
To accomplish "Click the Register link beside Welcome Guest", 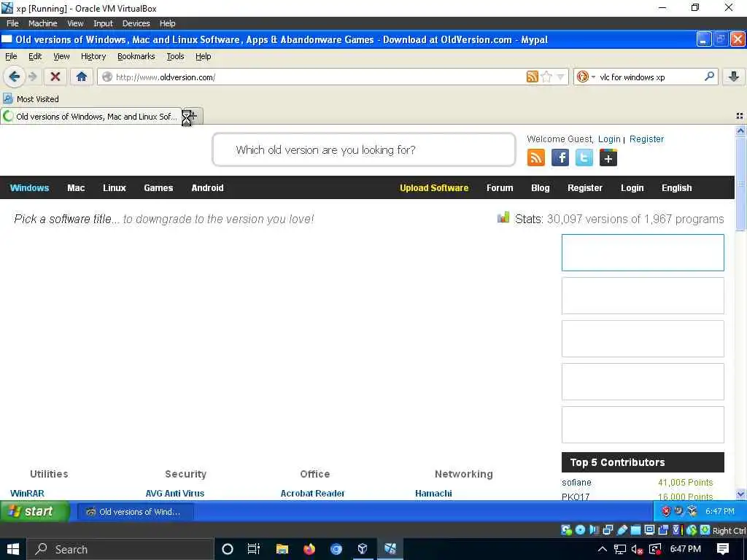I will tap(646, 139).
